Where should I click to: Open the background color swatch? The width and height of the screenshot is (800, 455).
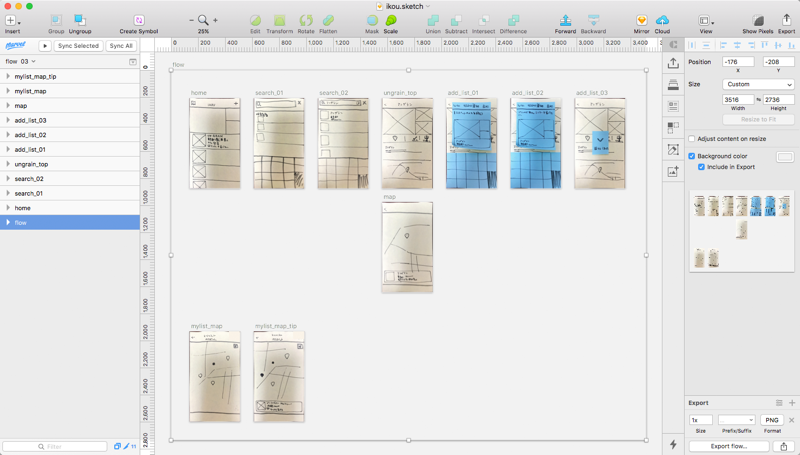(x=785, y=157)
